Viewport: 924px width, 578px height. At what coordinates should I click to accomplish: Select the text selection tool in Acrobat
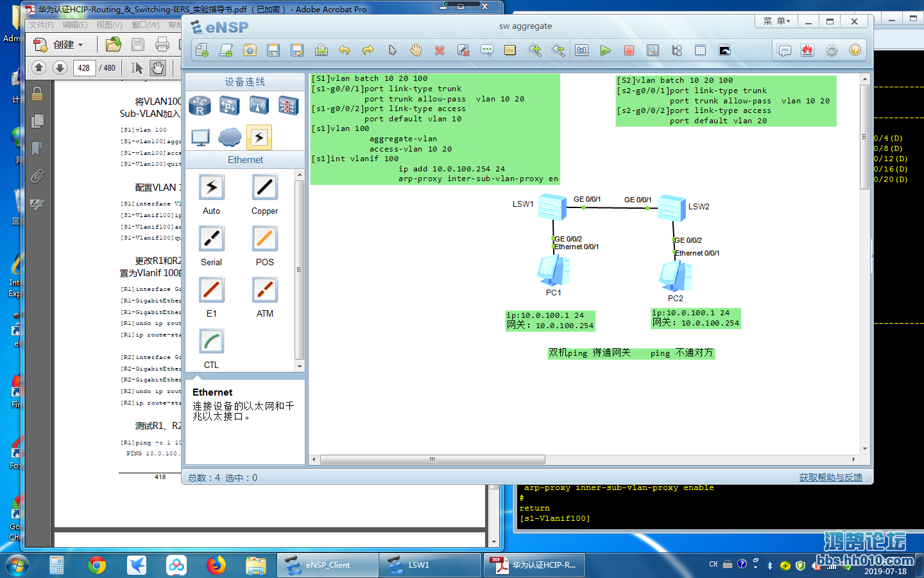pos(137,67)
